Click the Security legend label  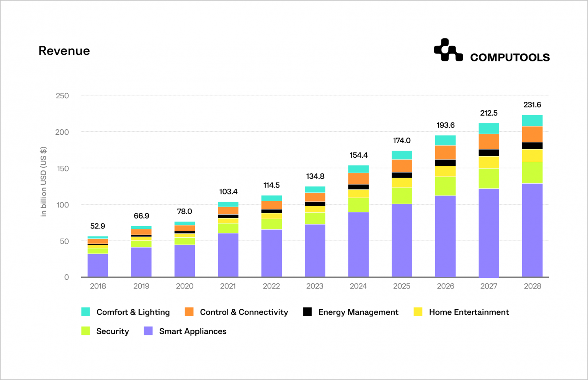click(x=113, y=331)
